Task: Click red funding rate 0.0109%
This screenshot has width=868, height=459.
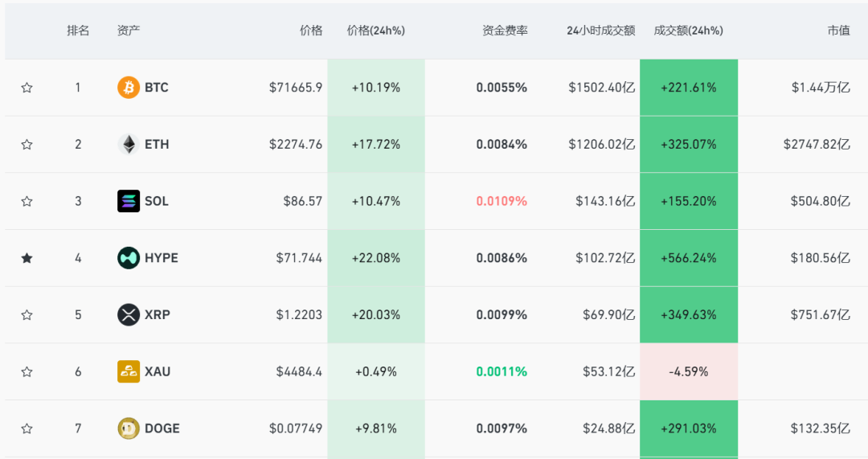Action: coord(502,201)
